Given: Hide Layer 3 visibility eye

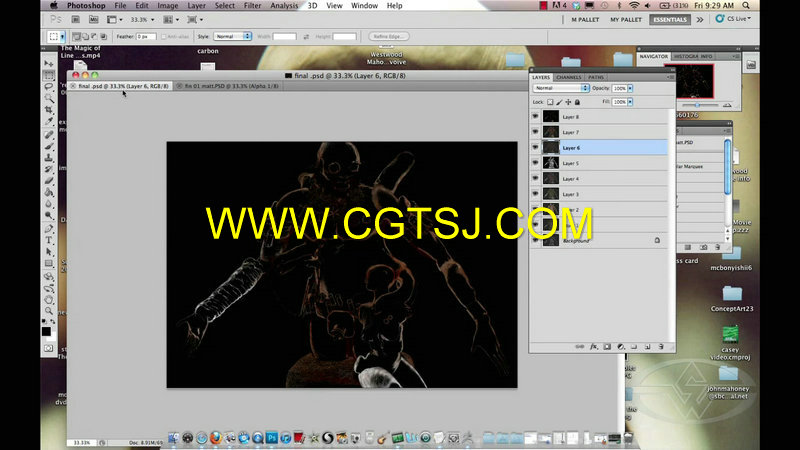Looking at the screenshot, I should [x=535, y=194].
